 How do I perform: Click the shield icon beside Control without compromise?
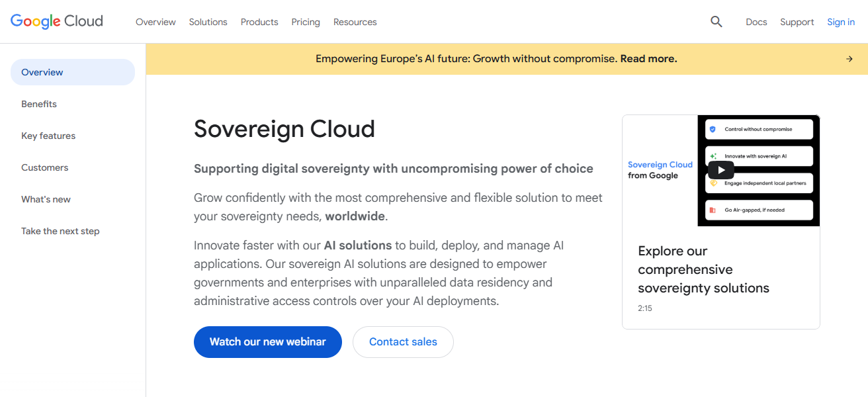point(713,129)
